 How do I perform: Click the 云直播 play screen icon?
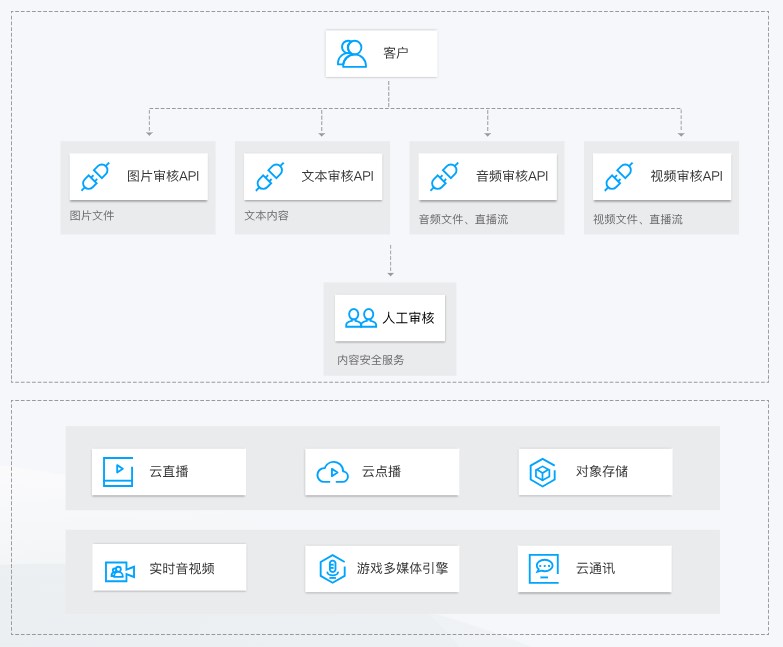118,472
